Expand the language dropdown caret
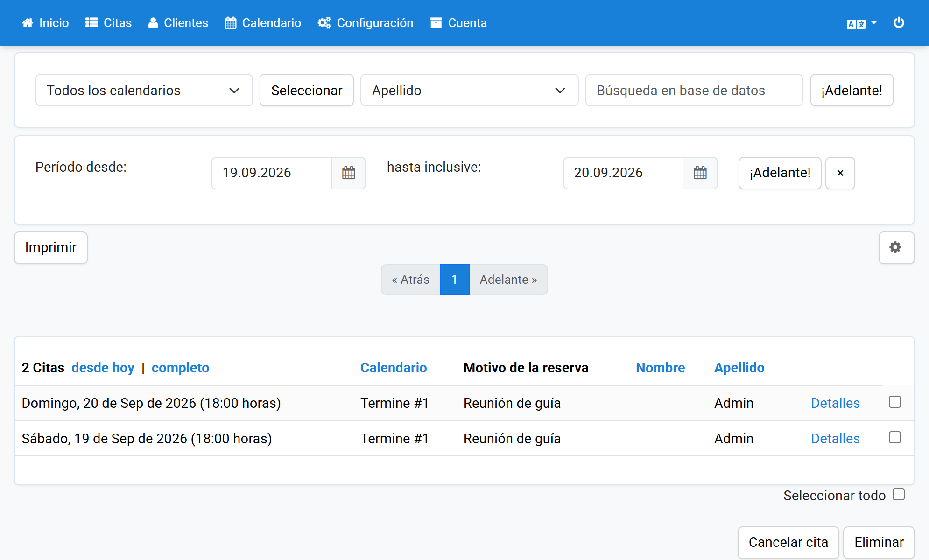 [874, 23]
